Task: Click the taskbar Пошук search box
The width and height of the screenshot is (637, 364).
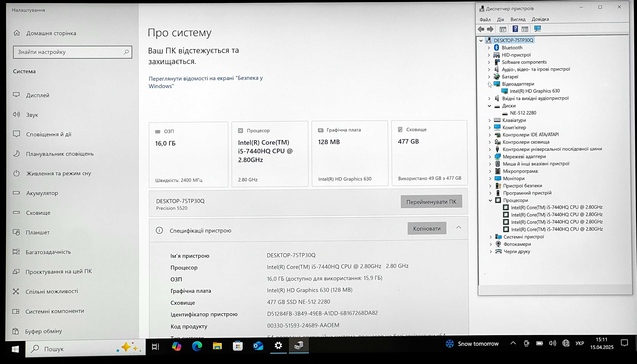Action: tap(85, 349)
